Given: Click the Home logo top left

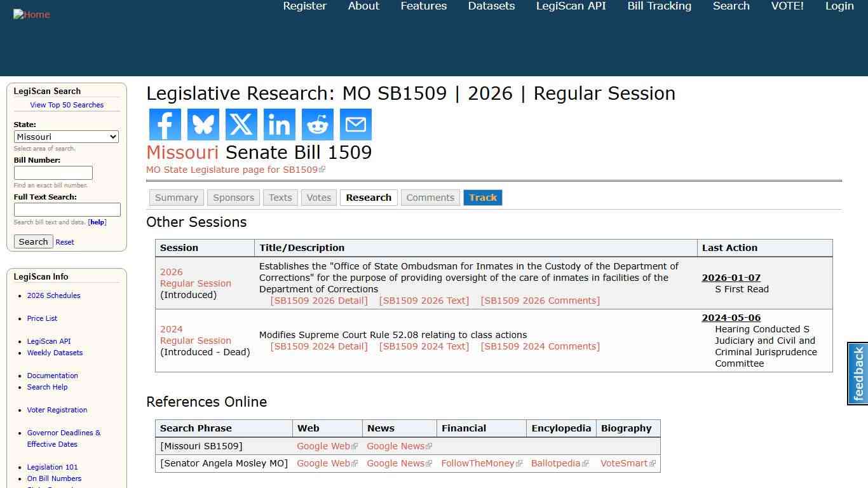Looking at the screenshot, I should (31, 14).
